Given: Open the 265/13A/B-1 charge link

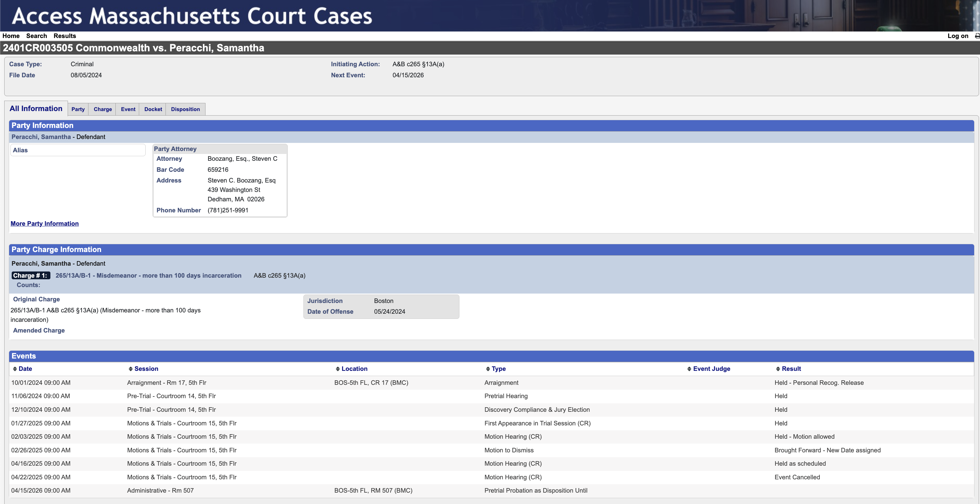Looking at the screenshot, I should pyautogui.click(x=148, y=275).
